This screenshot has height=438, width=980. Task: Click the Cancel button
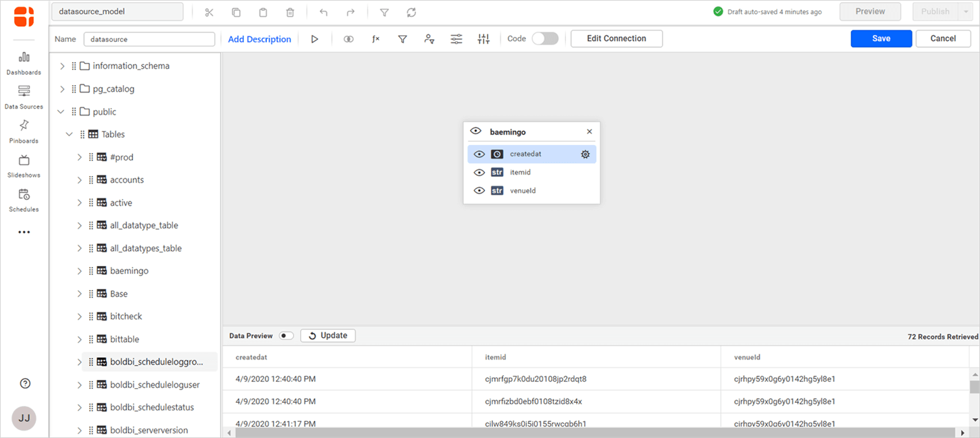(x=943, y=38)
